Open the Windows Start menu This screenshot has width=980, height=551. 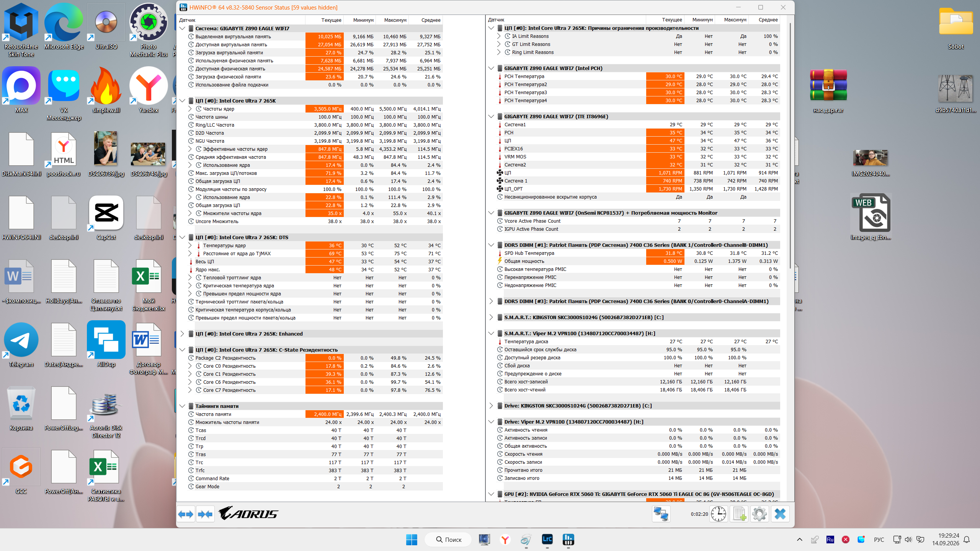[412, 540]
